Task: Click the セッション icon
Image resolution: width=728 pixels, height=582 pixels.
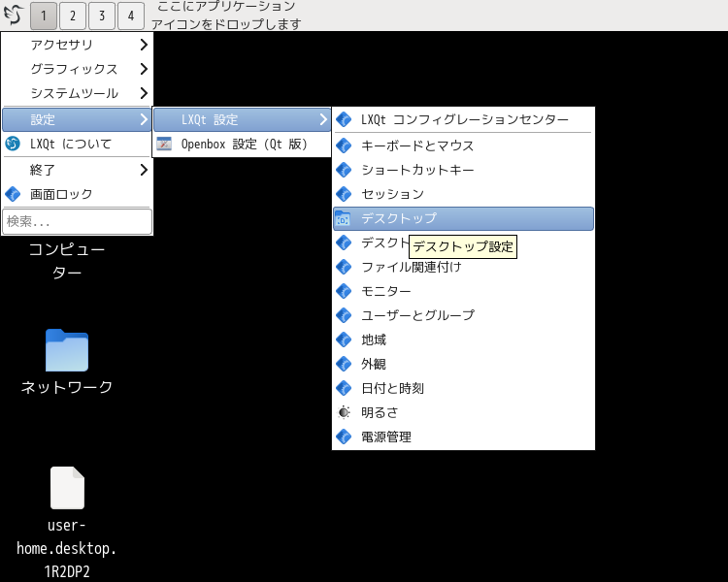Action: coord(344,194)
